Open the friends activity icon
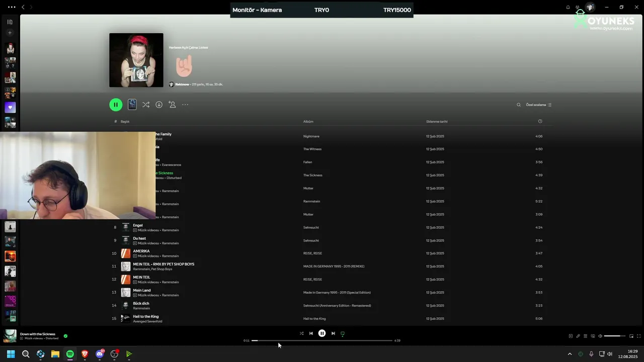 (x=577, y=7)
